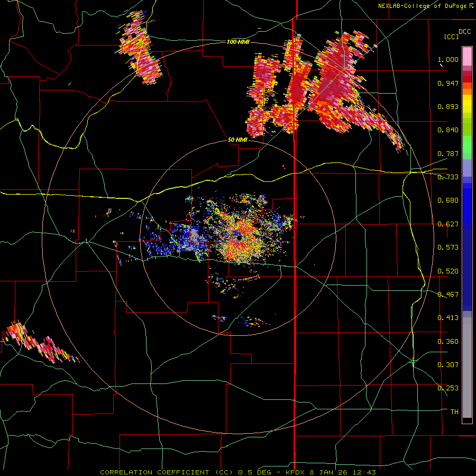476x476 pixels.
Task: Click the 50 NMI range ring label
Action: [x=237, y=140]
